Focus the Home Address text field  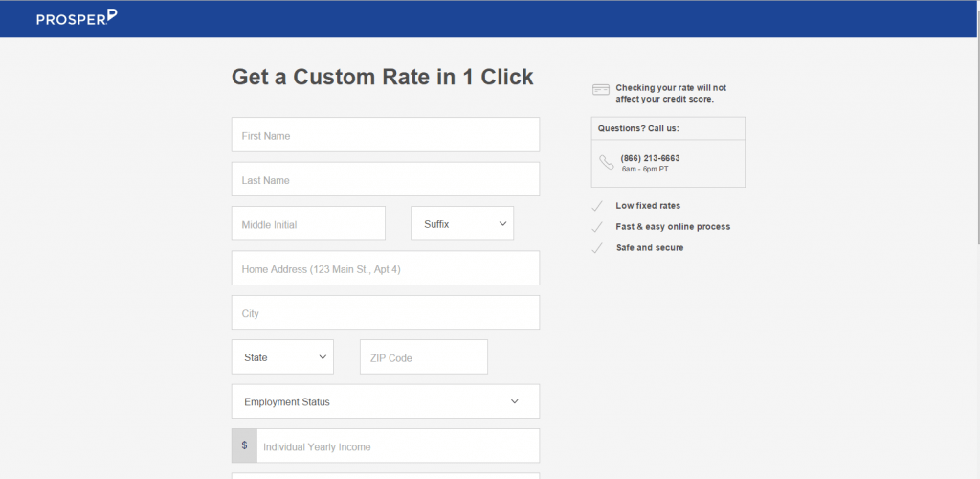[386, 268]
